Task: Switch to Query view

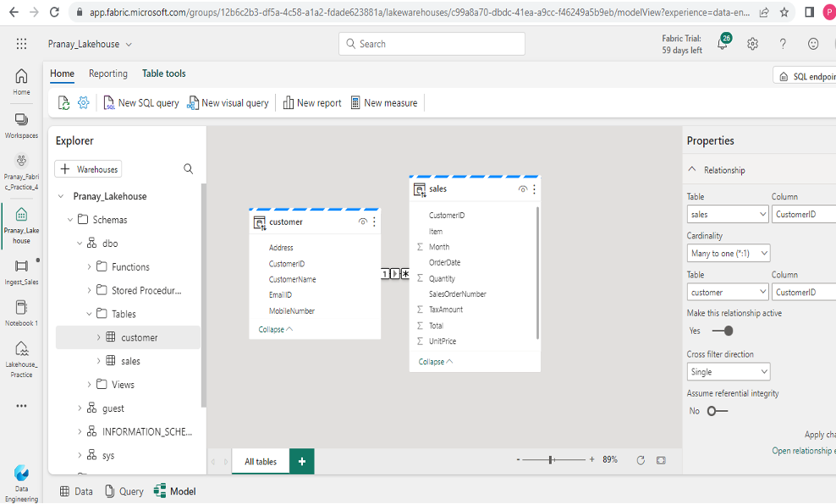Action: pyautogui.click(x=124, y=491)
